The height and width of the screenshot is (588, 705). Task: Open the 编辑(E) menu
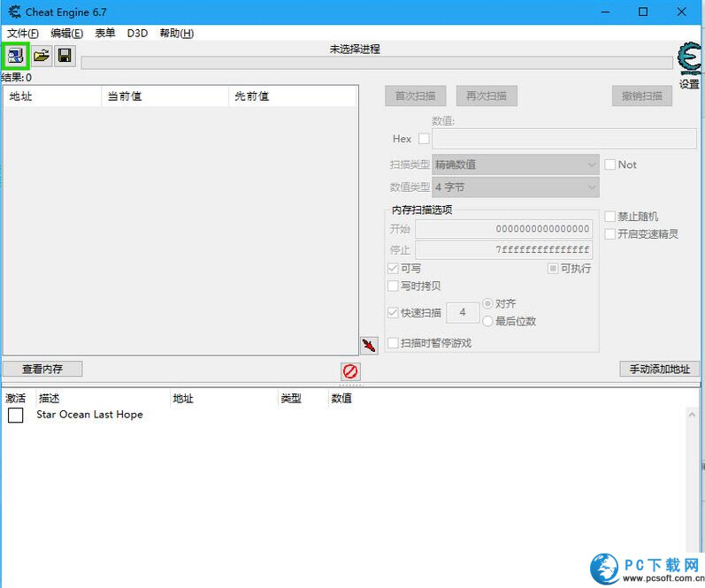pos(67,34)
